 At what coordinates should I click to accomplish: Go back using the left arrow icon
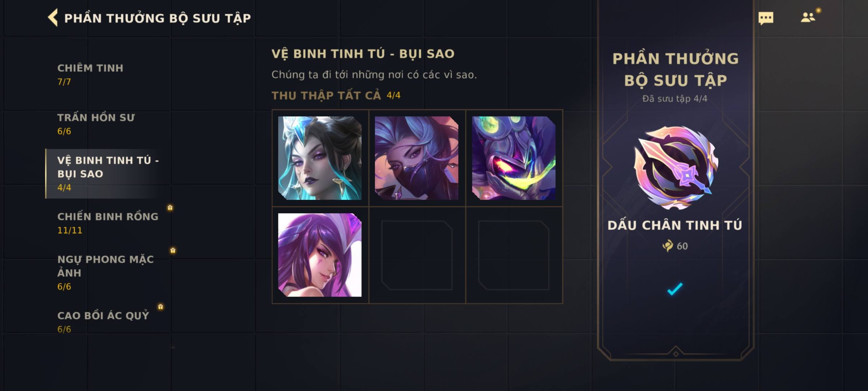click(x=53, y=18)
